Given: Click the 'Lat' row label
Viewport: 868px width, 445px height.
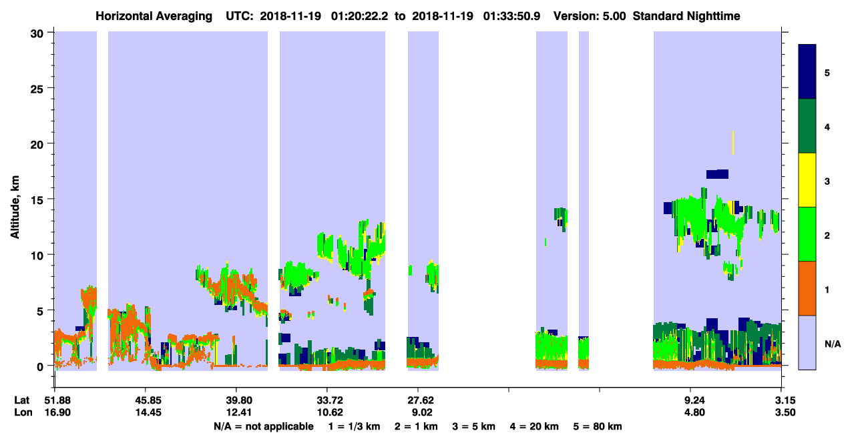Looking at the screenshot, I should [x=22, y=400].
